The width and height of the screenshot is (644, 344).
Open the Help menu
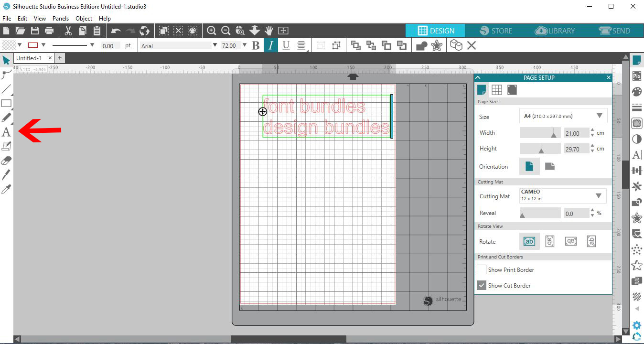point(105,19)
